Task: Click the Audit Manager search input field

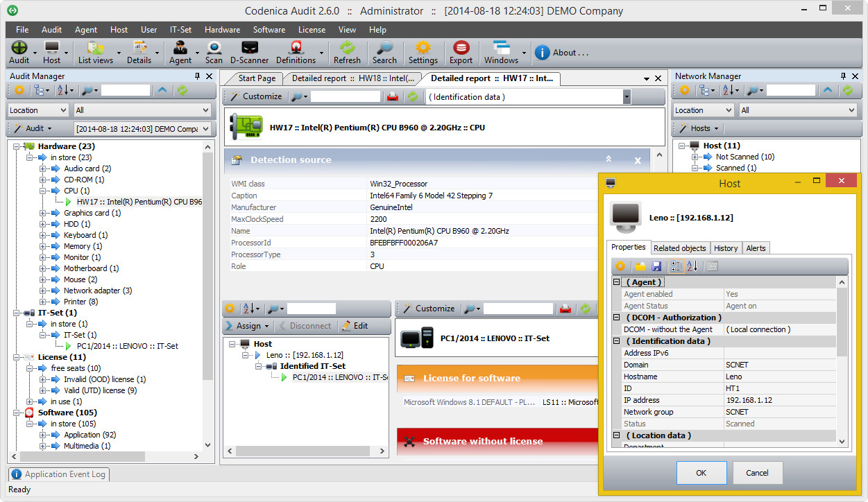Action: 126,90
